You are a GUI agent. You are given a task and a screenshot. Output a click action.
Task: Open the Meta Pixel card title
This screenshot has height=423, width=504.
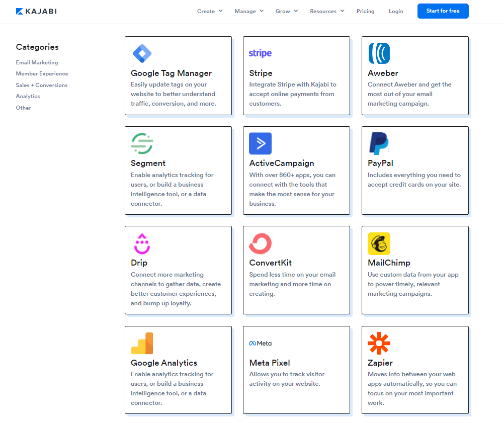tap(270, 363)
